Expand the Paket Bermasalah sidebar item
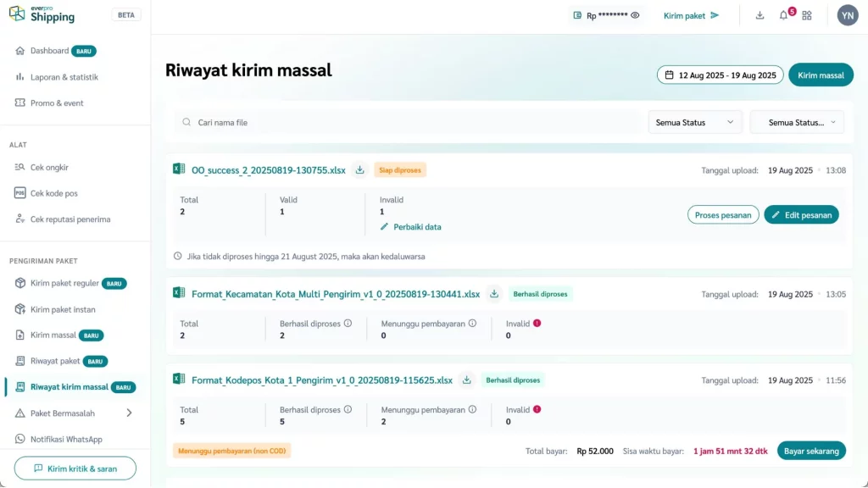The height and width of the screenshot is (488, 868). pyautogui.click(x=129, y=413)
